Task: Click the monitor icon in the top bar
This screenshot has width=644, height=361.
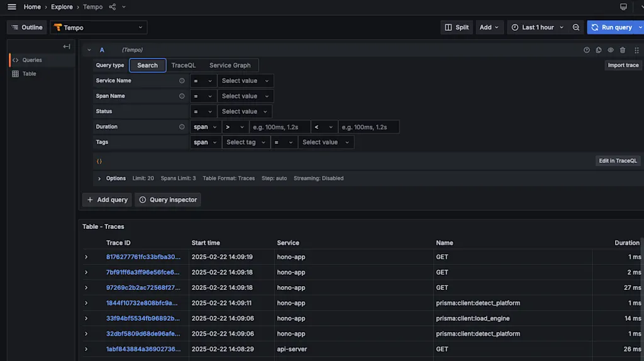Action: tap(623, 6)
